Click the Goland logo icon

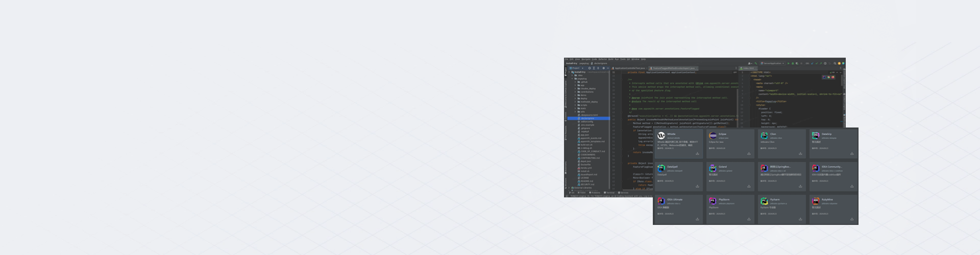713,168
